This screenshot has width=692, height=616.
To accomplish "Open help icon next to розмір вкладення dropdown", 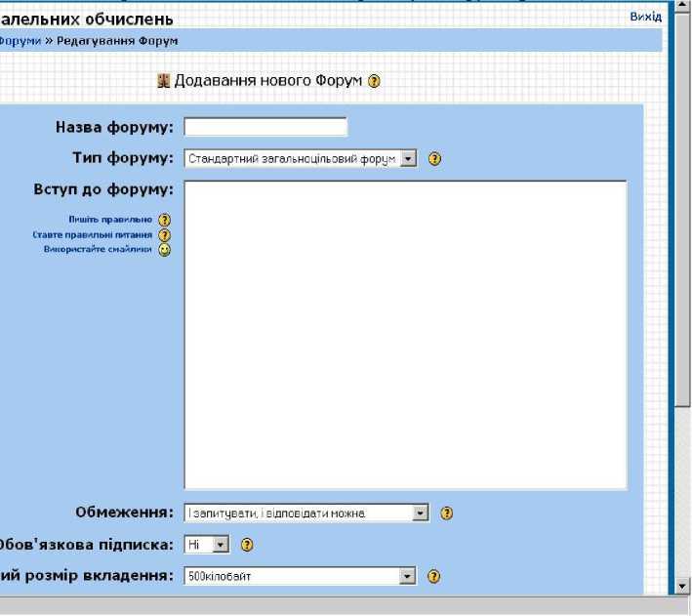I will pyautogui.click(x=434, y=576).
